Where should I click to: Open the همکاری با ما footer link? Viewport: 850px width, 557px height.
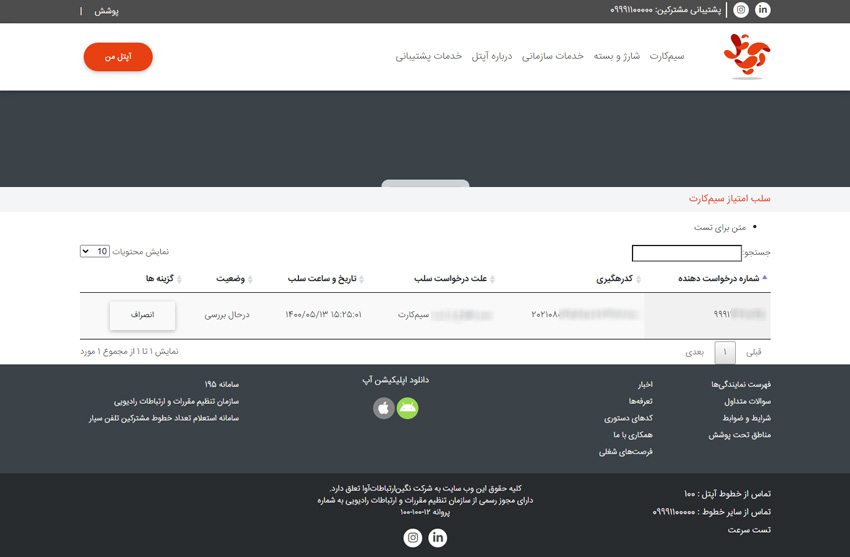pos(633,435)
